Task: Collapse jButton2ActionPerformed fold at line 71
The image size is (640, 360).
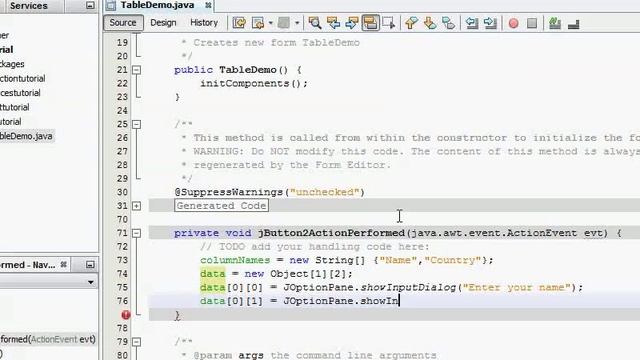Action: (137, 233)
